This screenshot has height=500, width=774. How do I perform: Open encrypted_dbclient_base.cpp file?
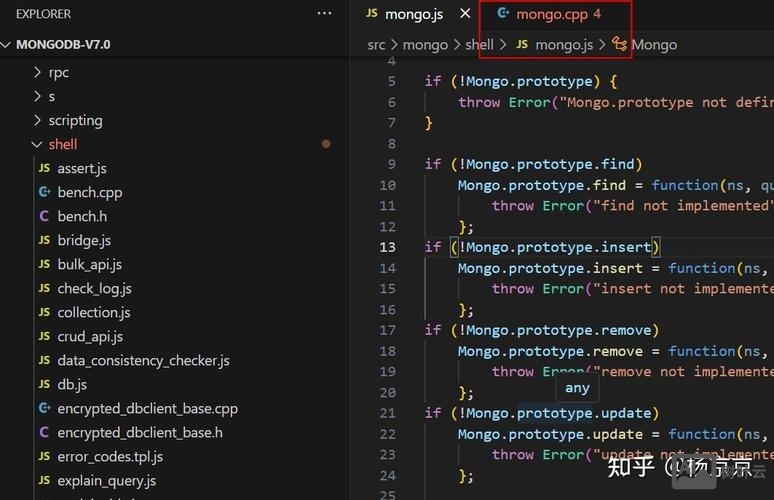[x=148, y=409]
